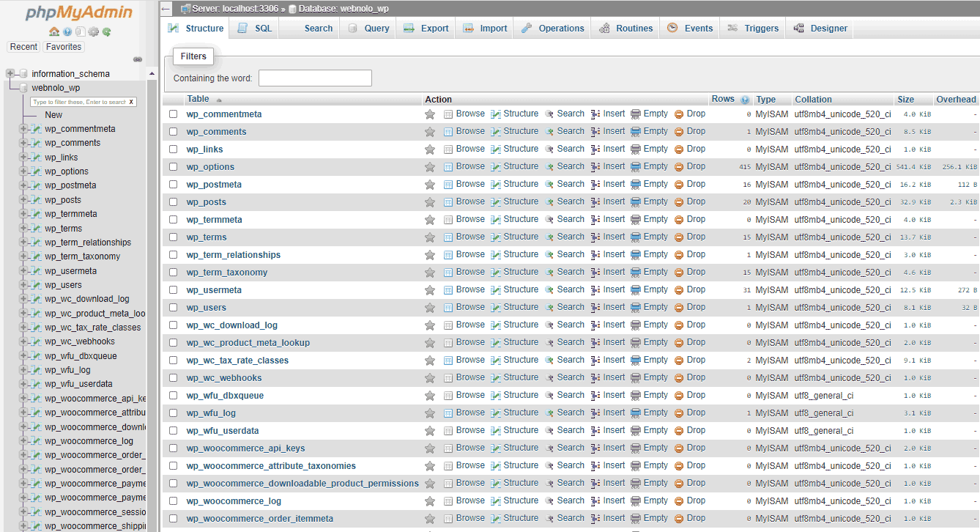This screenshot has width=980, height=532.
Task: Expand wp_commentmeta node in sidebar tree
Action: tap(23, 129)
